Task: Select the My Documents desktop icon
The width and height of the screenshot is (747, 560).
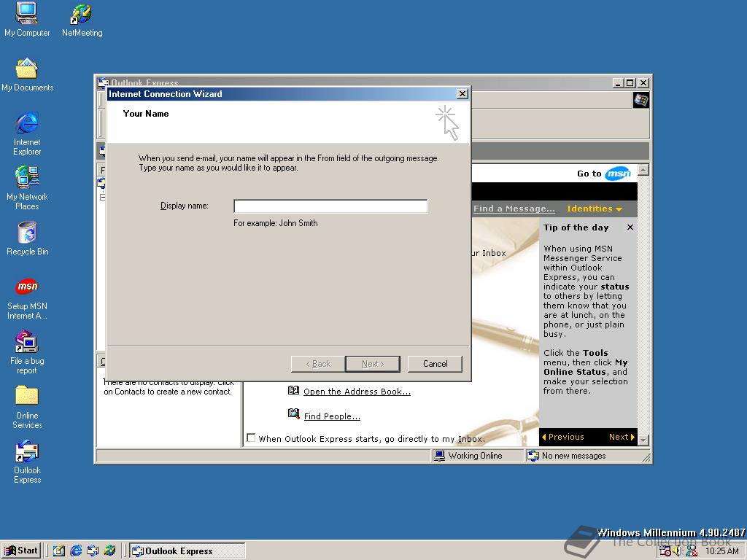Action: click(x=27, y=75)
